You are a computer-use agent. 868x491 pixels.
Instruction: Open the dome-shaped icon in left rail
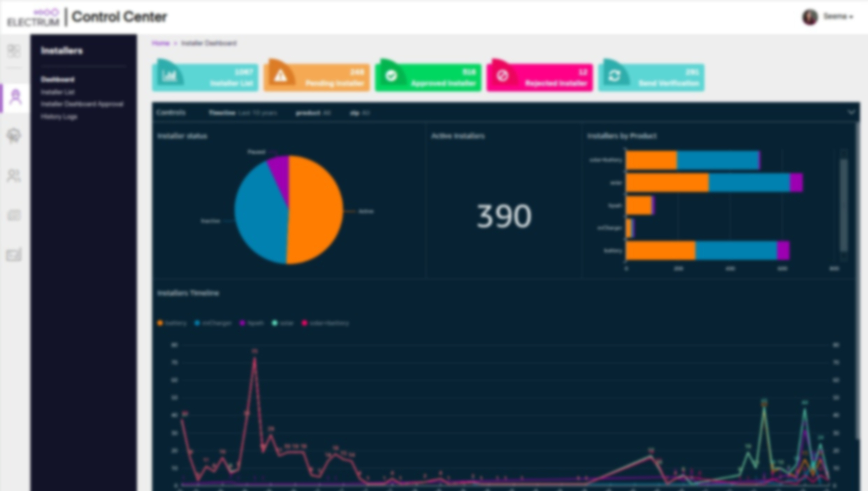(x=14, y=135)
